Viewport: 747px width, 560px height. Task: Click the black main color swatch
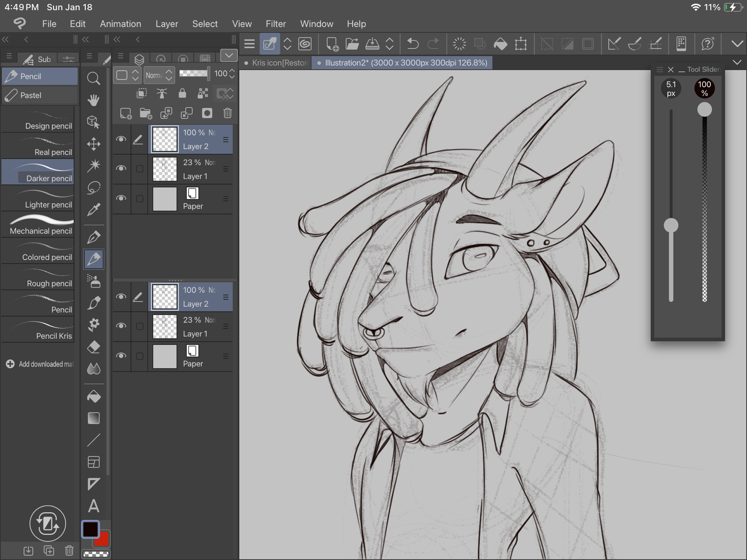pos(90,529)
